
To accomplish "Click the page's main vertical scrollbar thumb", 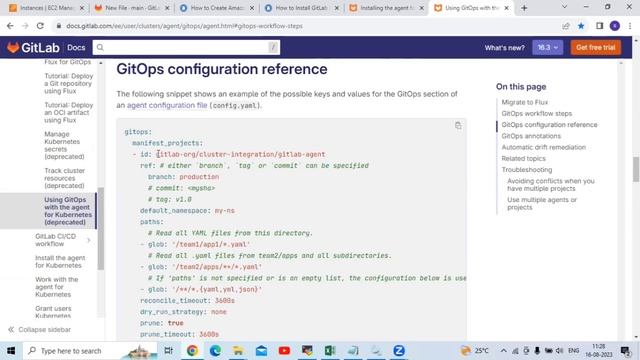I will point(636,169).
